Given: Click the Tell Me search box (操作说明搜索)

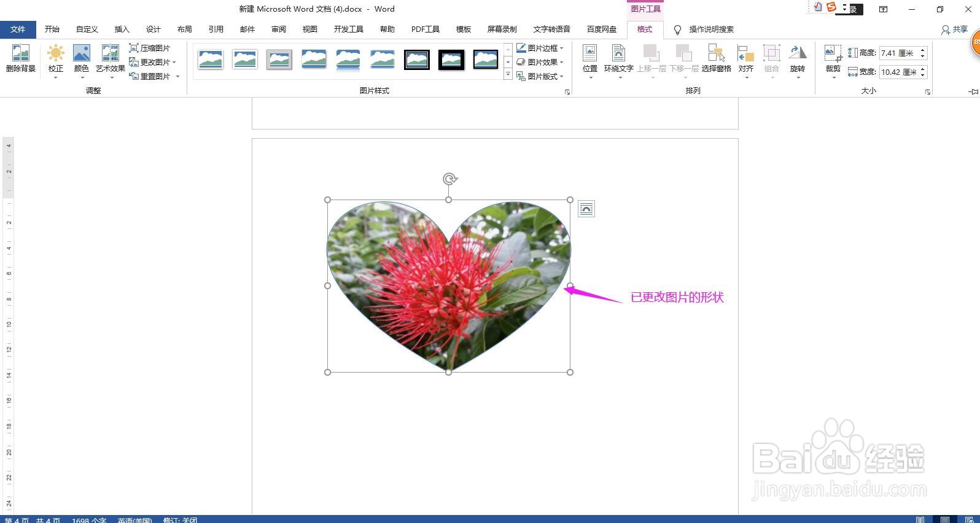Looking at the screenshot, I should 711,29.
